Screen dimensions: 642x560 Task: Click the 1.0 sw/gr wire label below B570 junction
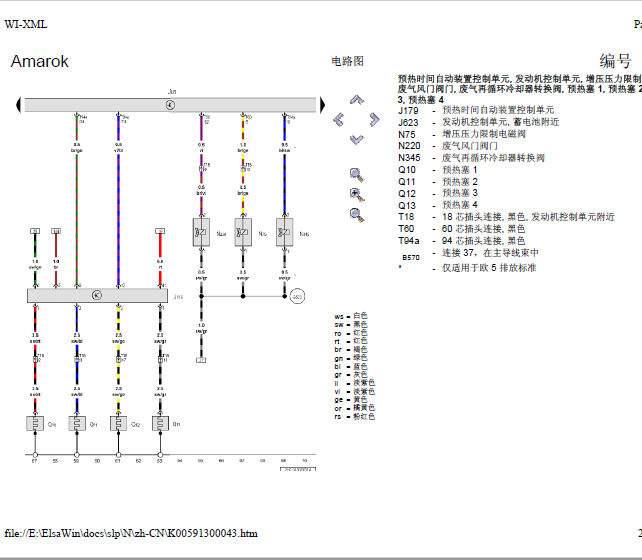coord(201,328)
